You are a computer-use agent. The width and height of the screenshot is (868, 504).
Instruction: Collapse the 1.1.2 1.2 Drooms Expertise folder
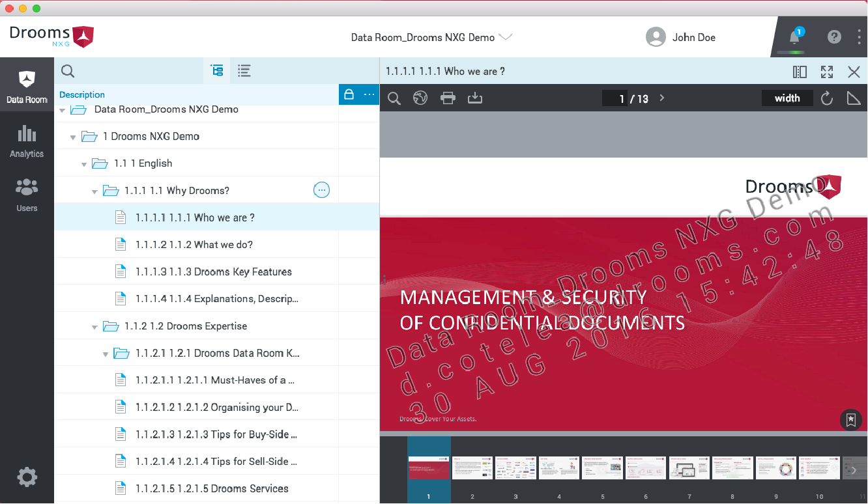pos(95,327)
